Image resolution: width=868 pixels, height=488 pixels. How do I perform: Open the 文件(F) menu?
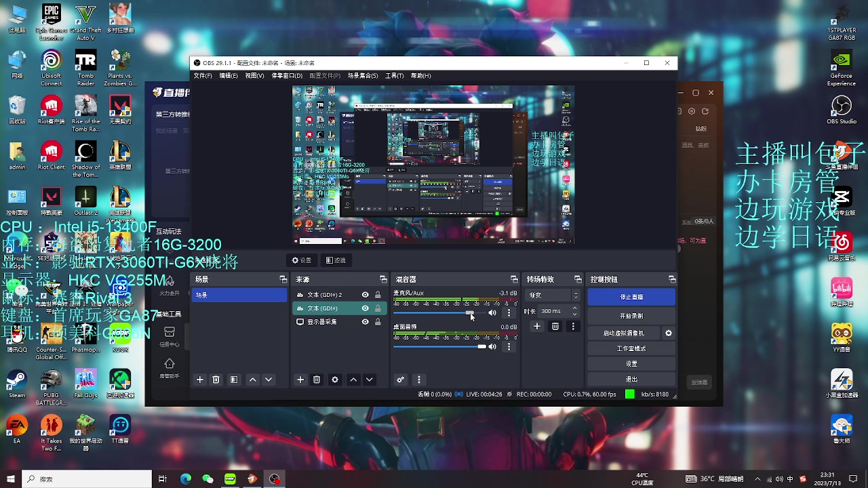pyautogui.click(x=203, y=76)
